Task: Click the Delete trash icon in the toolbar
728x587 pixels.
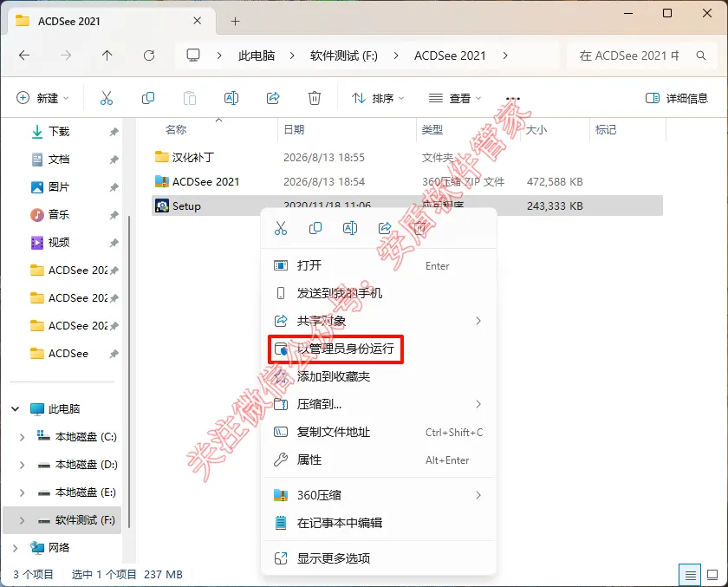Action: pyautogui.click(x=315, y=98)
